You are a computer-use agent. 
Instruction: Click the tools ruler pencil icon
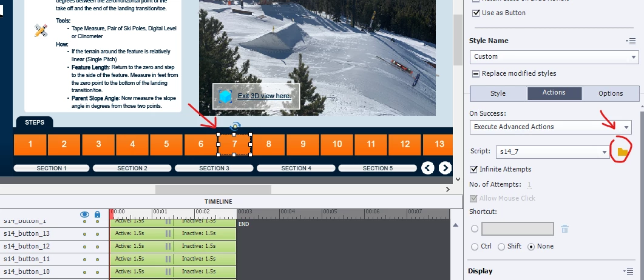point(41,30)
